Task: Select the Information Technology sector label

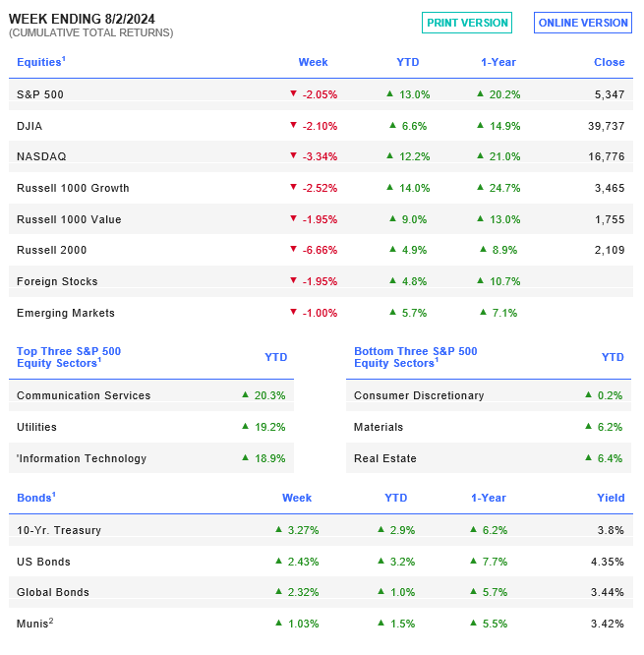Action: pyautogui.click(x=82, y=458)
